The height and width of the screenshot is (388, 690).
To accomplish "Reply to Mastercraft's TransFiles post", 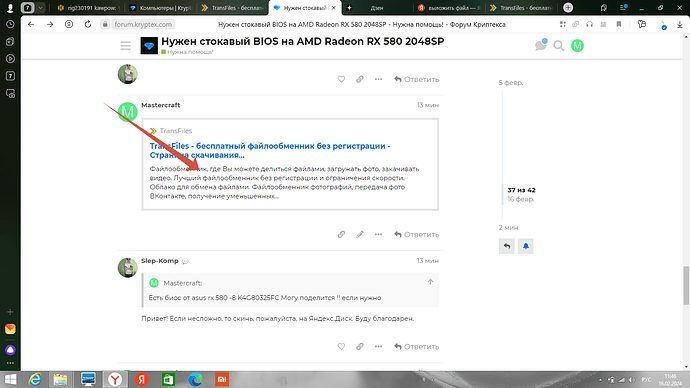I will 416,234.
